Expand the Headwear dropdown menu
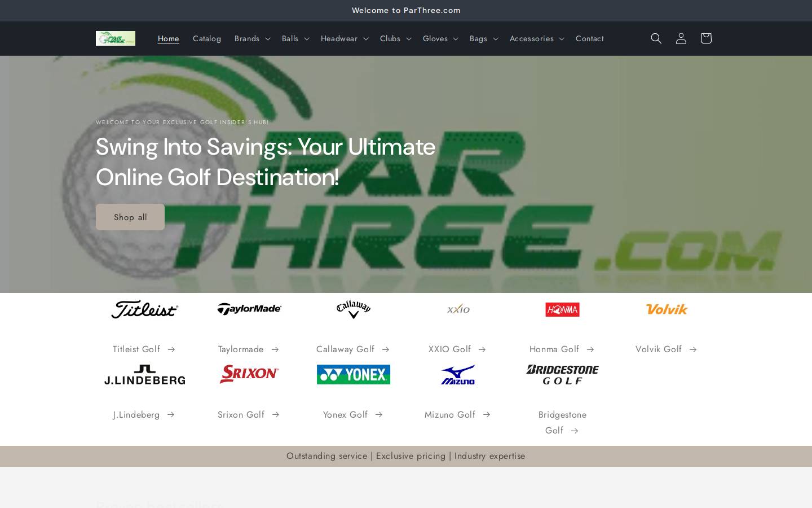The width and height of the screenshot is (812, 508). tap(344, 38)
